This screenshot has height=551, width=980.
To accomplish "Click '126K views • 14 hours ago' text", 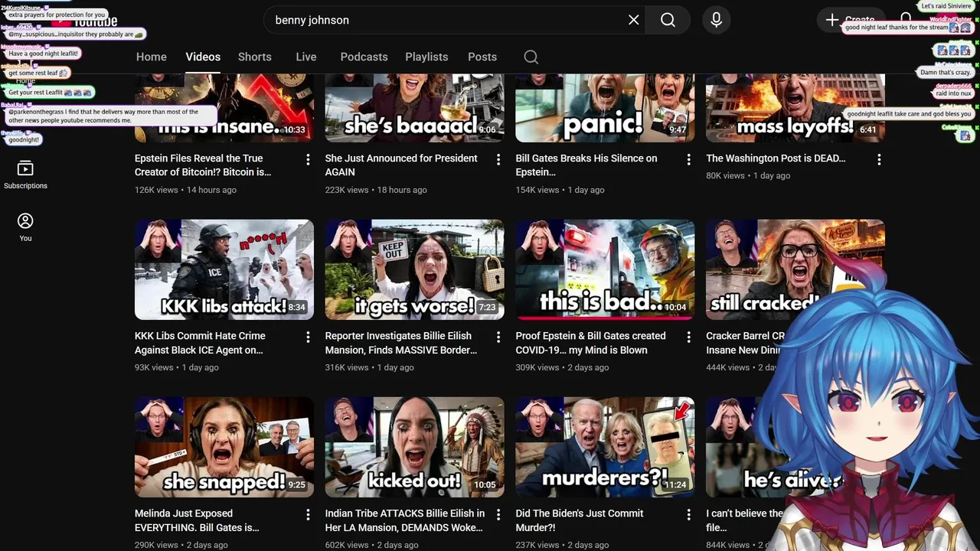I will [185, 190].
